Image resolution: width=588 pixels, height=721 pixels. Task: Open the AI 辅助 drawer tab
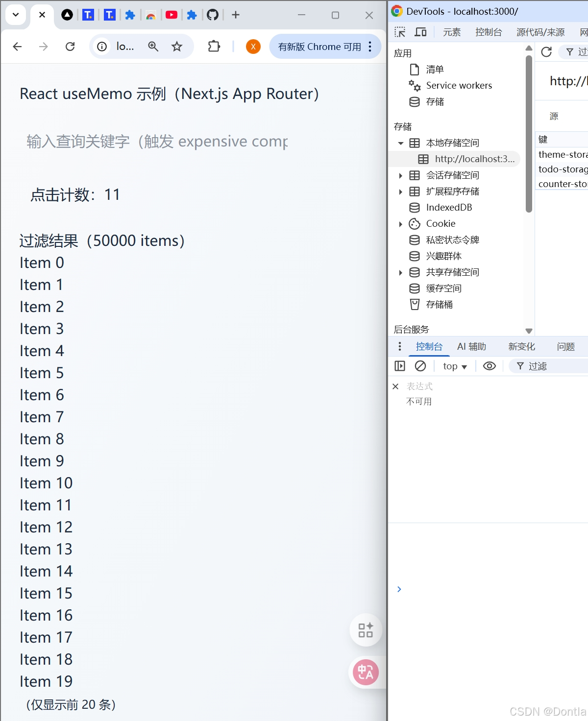[x=471, y=347]
